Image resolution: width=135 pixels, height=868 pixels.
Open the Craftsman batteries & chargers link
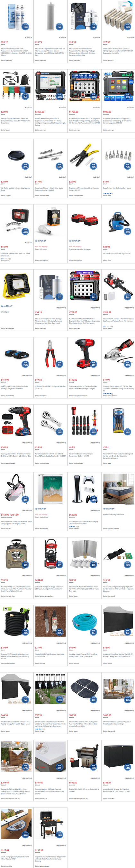point(80,249)
